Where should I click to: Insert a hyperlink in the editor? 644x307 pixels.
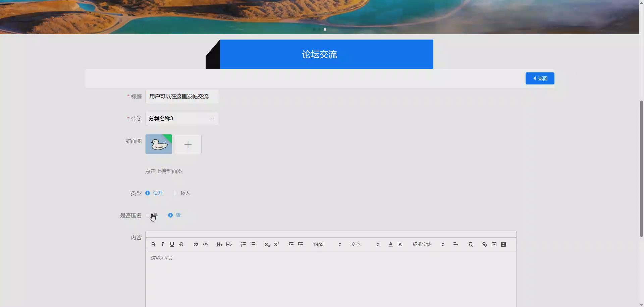click(484, 244)
